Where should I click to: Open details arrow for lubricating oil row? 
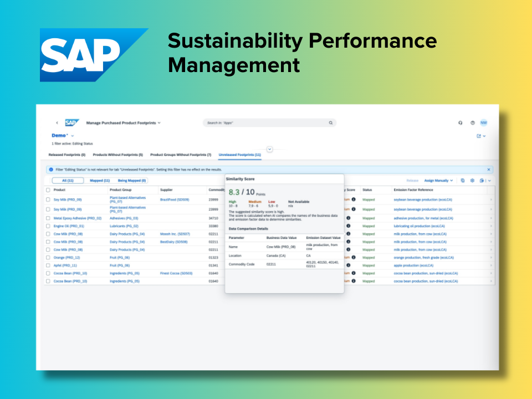coord(491,226)
